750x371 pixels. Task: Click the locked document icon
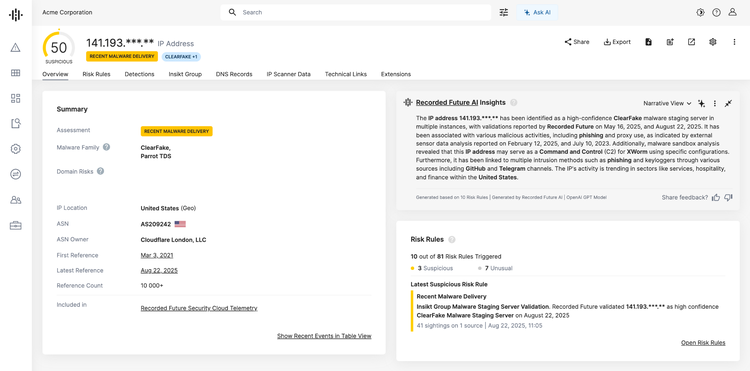click(649, 42)
